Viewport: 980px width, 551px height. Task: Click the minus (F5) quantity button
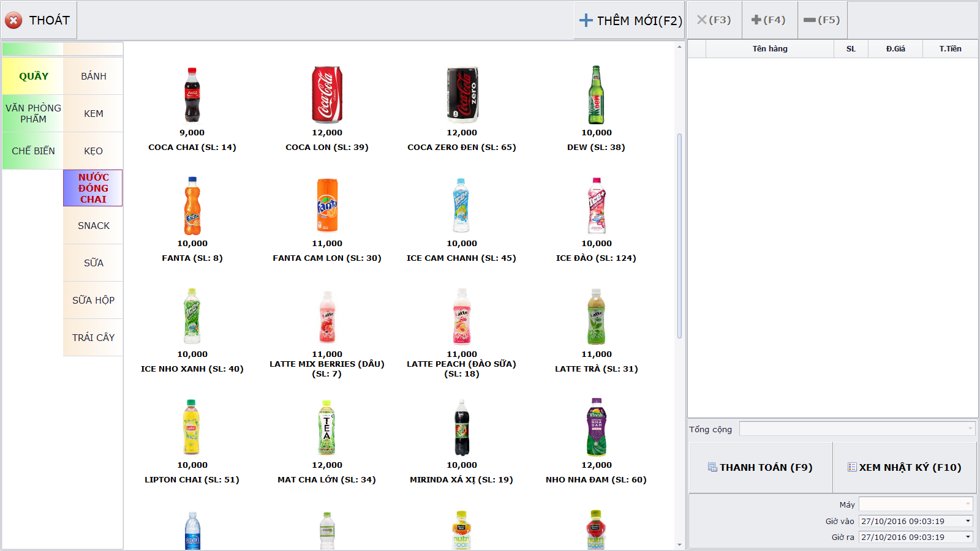coord(822,20)
